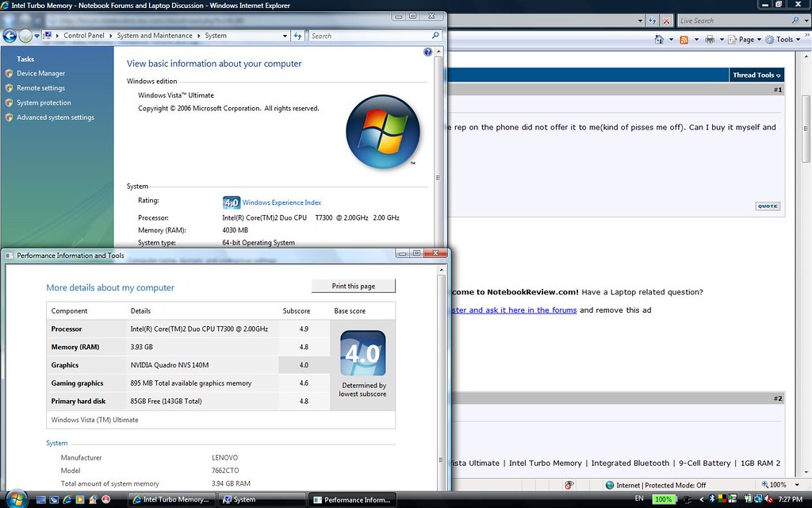The height and width of the screenshot is (508, 812).
Task: Click Internet Explorer stop button
Action: pos(666,21)
